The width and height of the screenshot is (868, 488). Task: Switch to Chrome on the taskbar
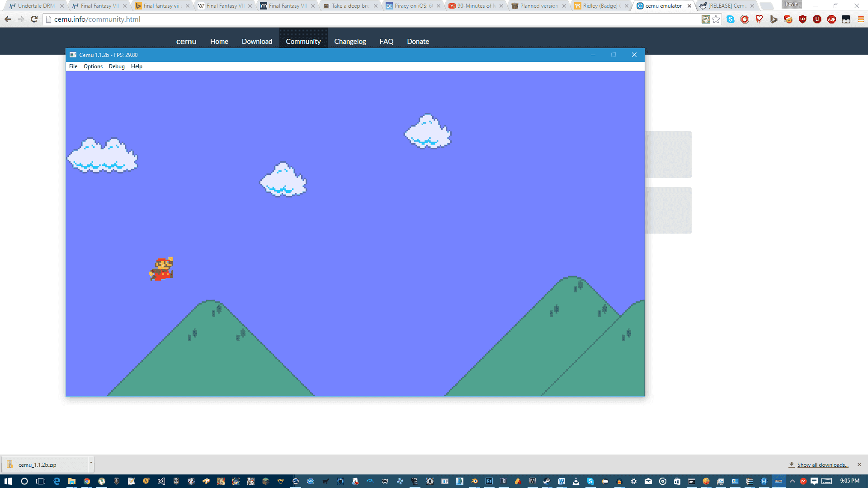click(87, 481)
